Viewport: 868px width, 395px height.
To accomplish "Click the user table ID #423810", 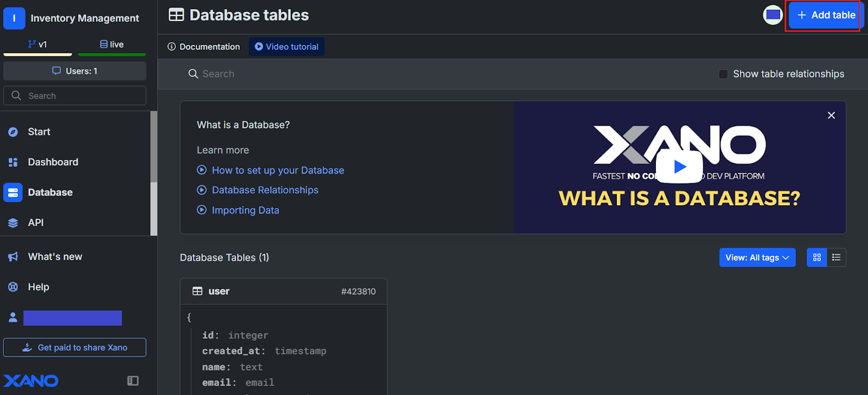I will pos(358,292).
